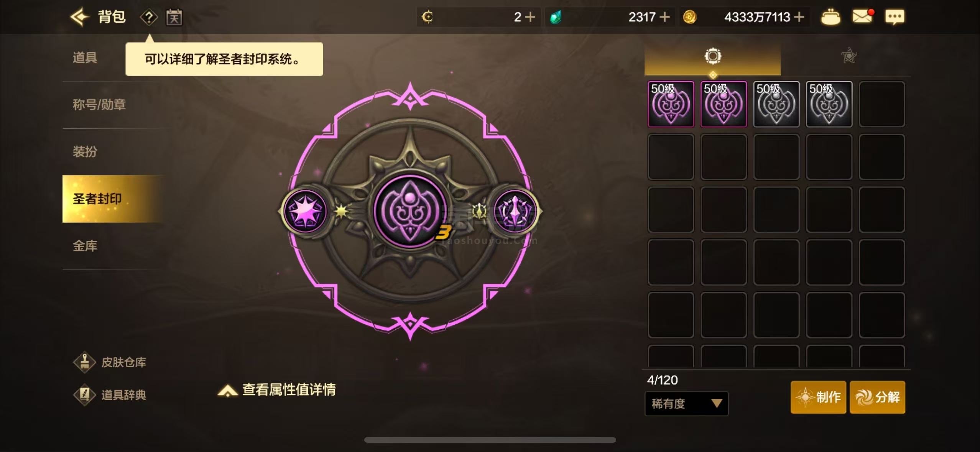Open the chat bubble icon
Viewport: 980px width, 452px height.
894,17
